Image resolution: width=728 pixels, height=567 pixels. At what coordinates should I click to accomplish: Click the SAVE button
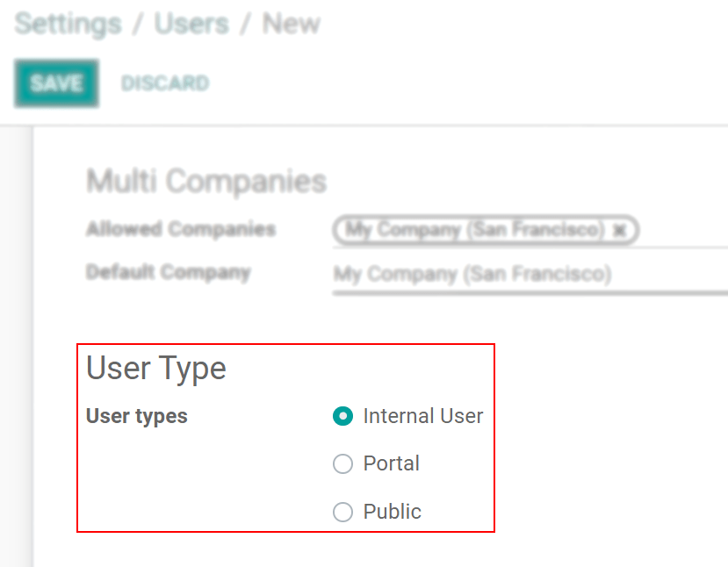55,83
